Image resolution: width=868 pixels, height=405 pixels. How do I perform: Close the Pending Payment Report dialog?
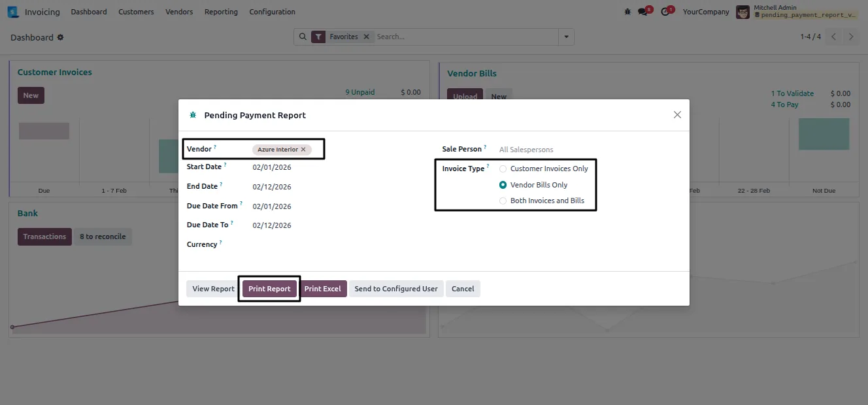pos(677,115)
